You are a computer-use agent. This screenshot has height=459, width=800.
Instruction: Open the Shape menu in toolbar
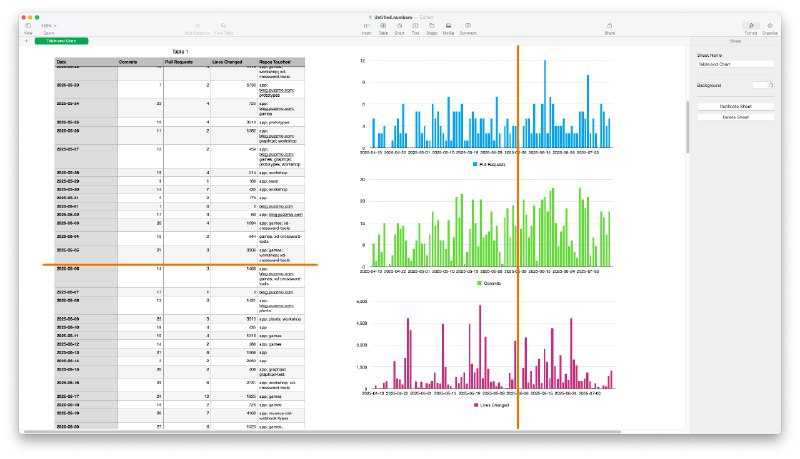432,25
